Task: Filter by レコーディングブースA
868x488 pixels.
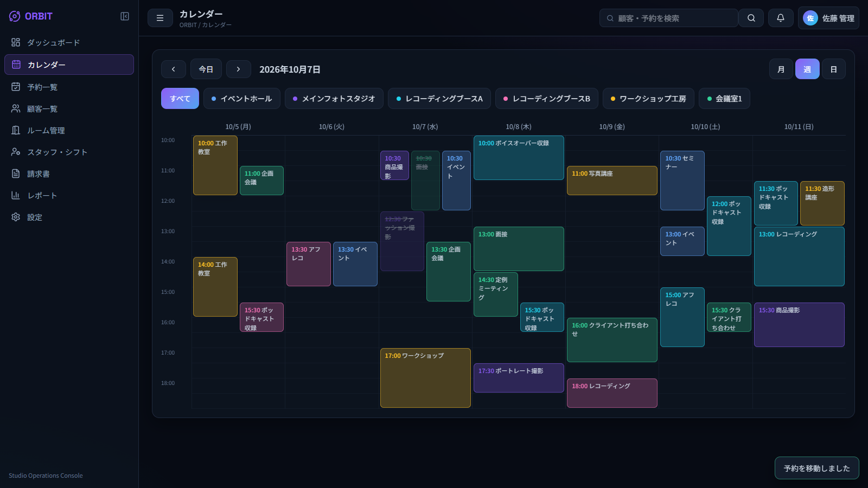Action: pos(439,99)
